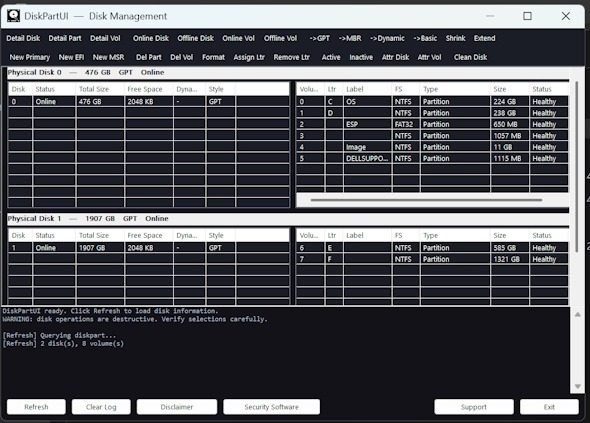Click the Attr Disk command

pyautogui.click(x=395, y=57)
